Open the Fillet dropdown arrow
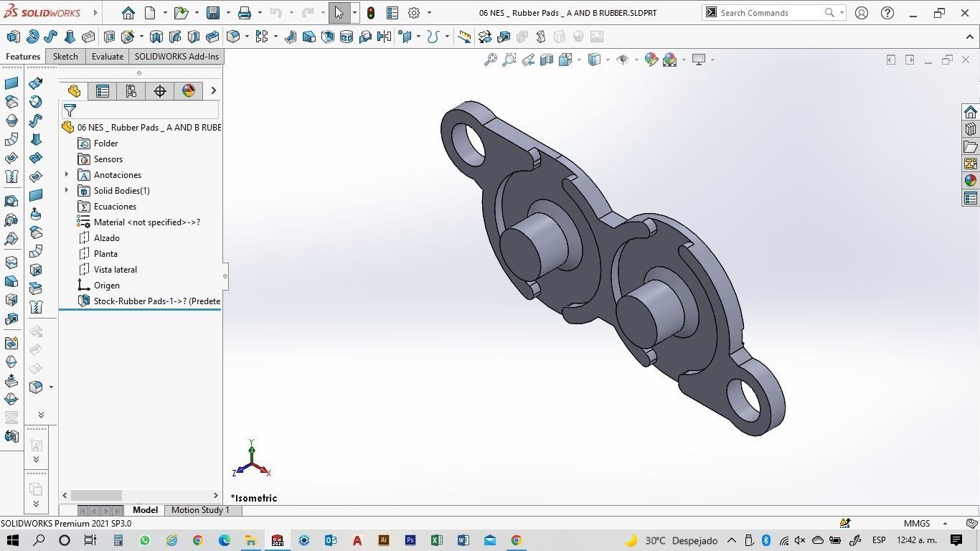This screenshot has height=551, width=980. click(x=246, y=37)
